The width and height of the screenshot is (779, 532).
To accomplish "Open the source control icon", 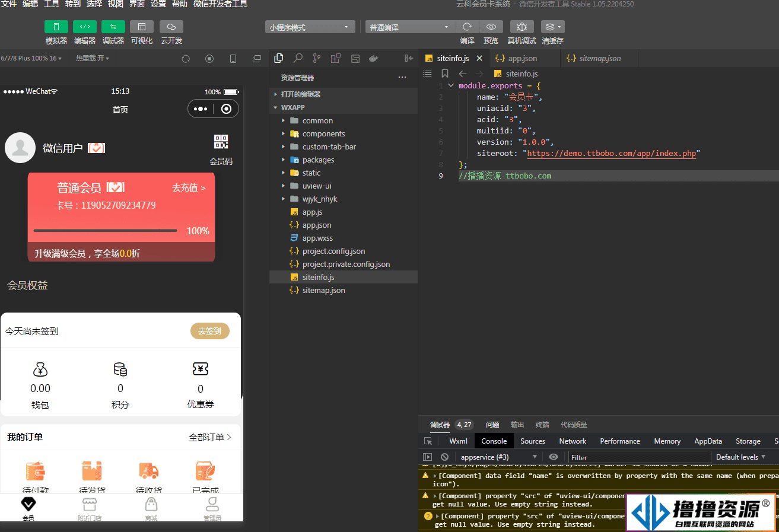I will (x=317, y=58).
